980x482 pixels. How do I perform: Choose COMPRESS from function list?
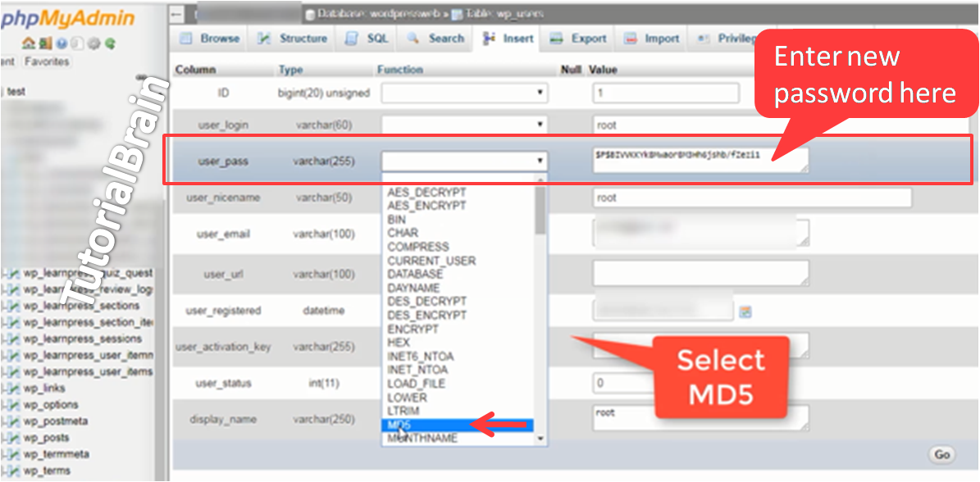pos(458,247)
